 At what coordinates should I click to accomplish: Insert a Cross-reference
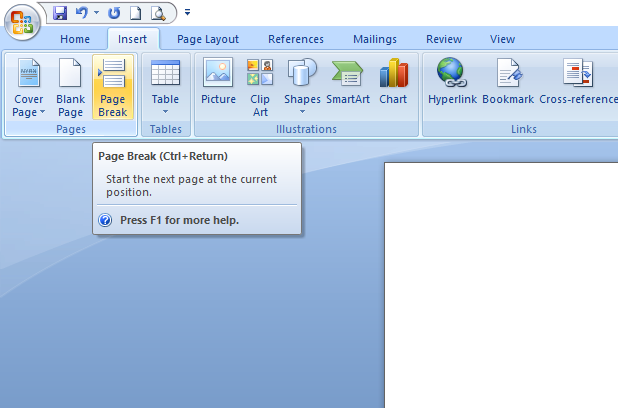coord(578,85)
